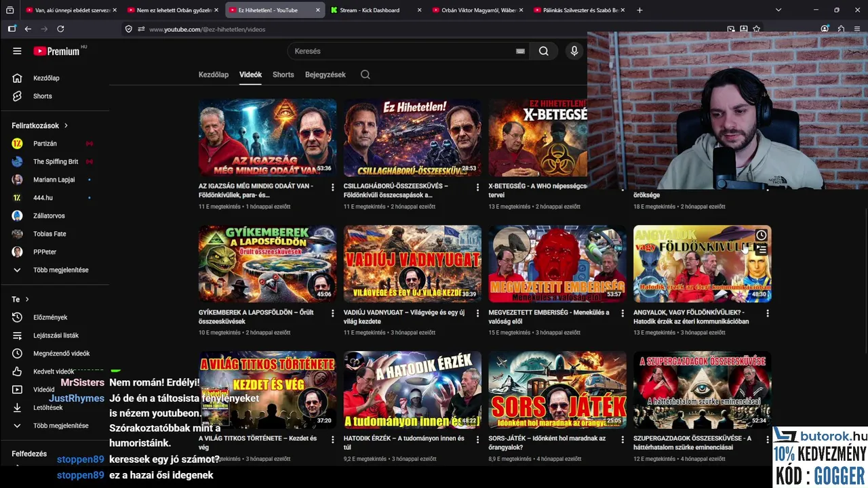Image resolution: width=868 pixels, height=488 pixels.
Task: Open options menu for VADIÚJ VADNYUGAT video
Action: click(477, 313)
